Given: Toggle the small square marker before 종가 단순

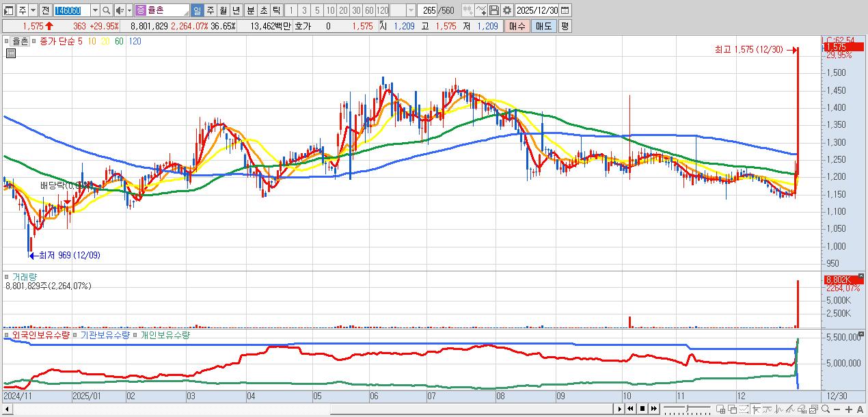Looking at the screenshot, I should pos(35,41).
